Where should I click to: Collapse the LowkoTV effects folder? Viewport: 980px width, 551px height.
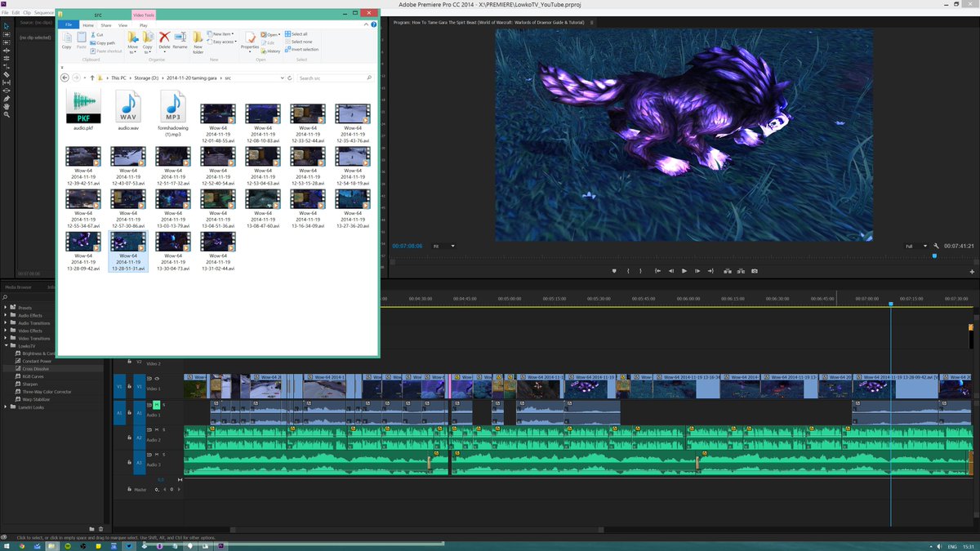click(x=6, y=345)
